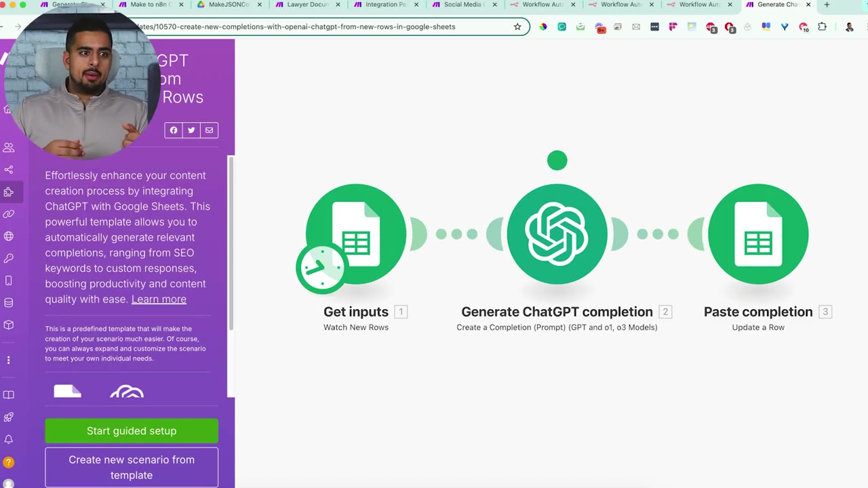The height and width of the screenshot is (488, 868).
Task: Open Webhooks globe icon in sidebar
Action: (9, 237)
